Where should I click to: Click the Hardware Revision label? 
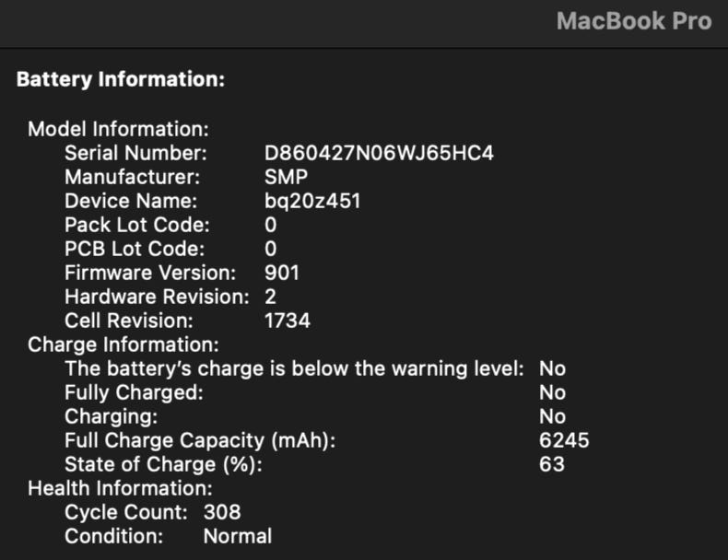(157, 297)
